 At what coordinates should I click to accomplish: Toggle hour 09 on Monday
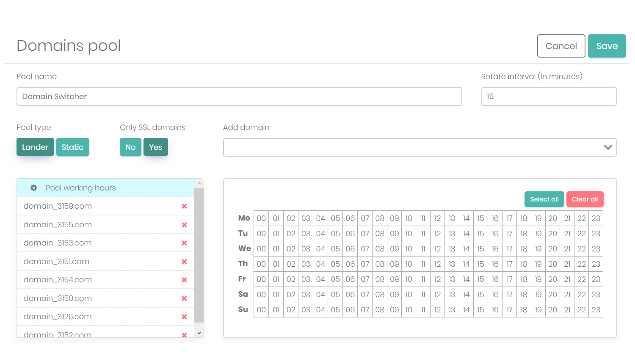pyautogui.click(x=394, y=218)
